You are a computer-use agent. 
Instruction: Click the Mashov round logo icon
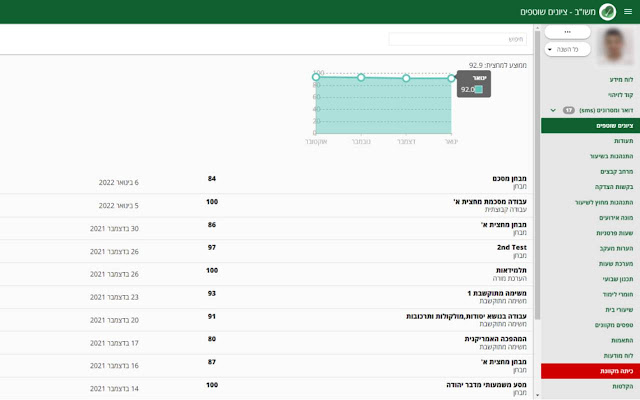tap(607, 12)
